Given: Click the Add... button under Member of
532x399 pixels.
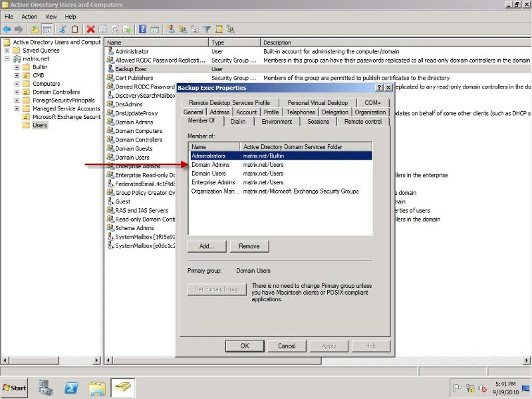Looking at the screenshot, I should pos(207,246).
